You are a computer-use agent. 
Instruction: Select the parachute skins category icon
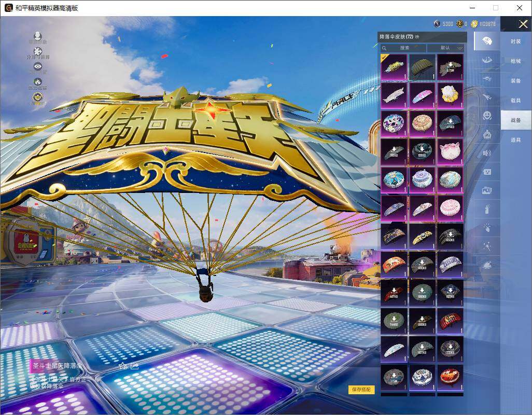487,41
